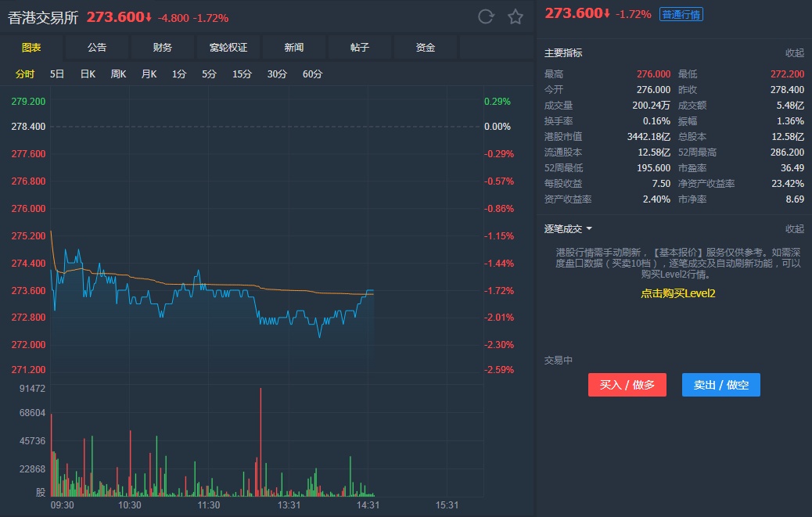Switch chart to 5日 view
This screenshot has height=517, width=812.
pyautogui.click(x=57, y=74)
